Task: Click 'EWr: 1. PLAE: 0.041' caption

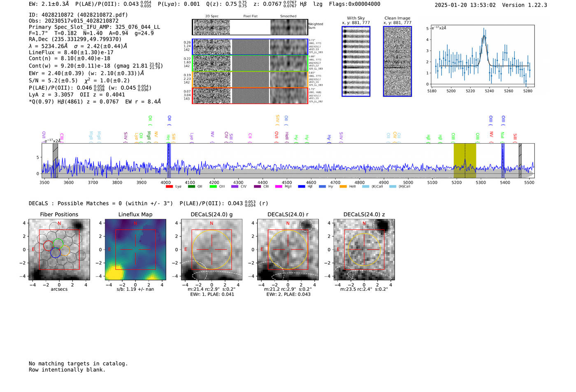Action: click(212, 295)
